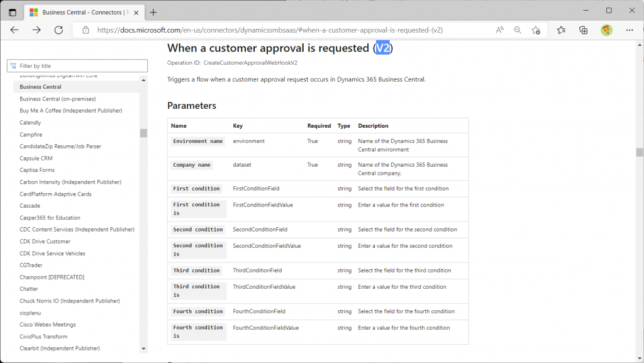Open Casper365 for Education
Screen dimensions: 644x363
[x=50, y=218]
